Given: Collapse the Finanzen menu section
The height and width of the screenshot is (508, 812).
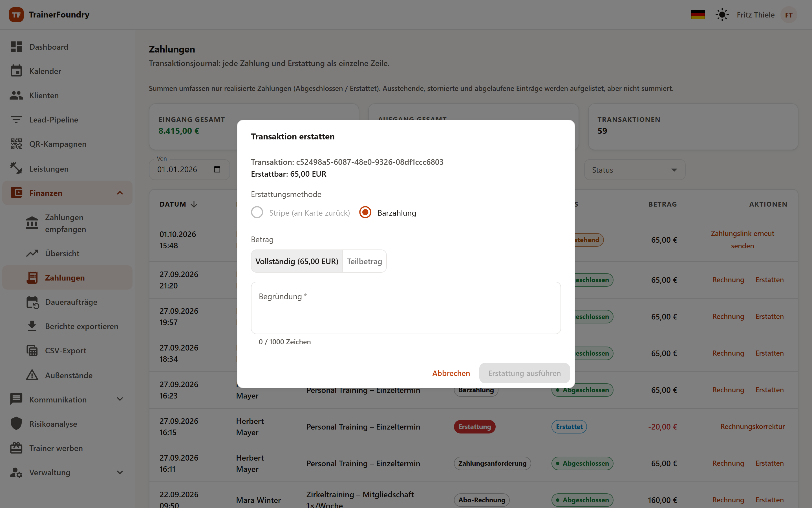Looking at the screenshot, I should point(120,193).
